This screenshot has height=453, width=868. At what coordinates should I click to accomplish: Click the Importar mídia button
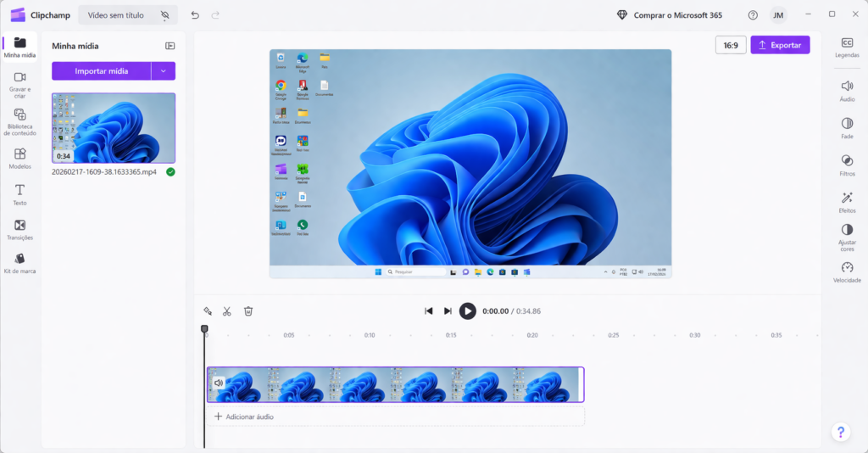(102, 71)
